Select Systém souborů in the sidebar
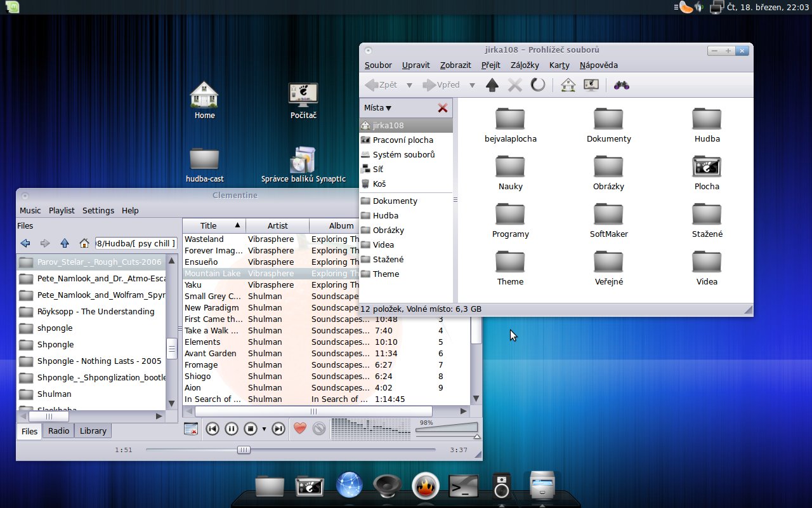The width and height of the screenshot is (812, 508). coord(406,154)
